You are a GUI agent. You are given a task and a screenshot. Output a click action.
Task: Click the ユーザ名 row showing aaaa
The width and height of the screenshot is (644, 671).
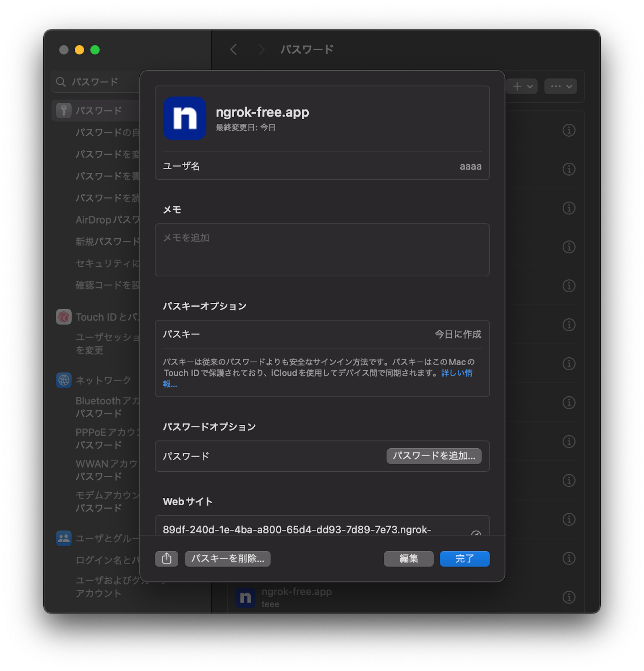pyautogui.click(x=322, y=166)
